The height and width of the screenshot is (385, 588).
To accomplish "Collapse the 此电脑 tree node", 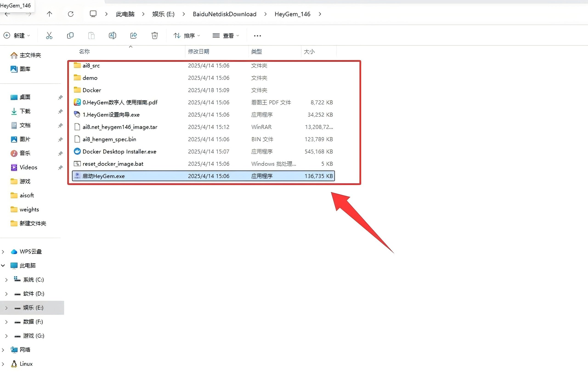I will [3, 266].
